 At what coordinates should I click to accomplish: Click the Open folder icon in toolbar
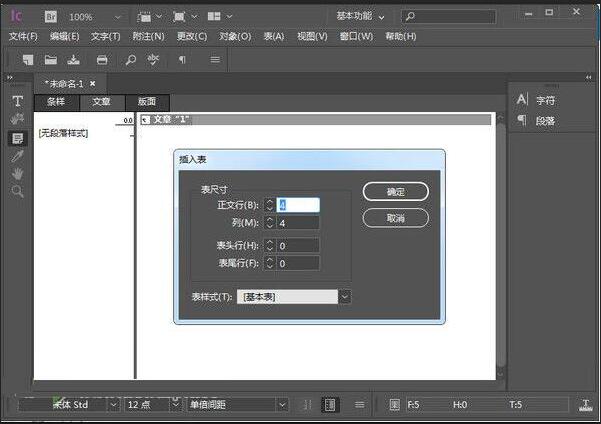[x=51, y=60]
